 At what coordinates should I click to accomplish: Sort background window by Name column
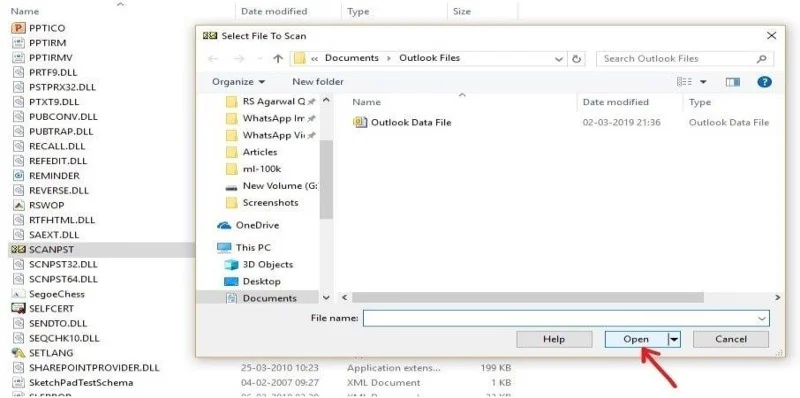25,11
